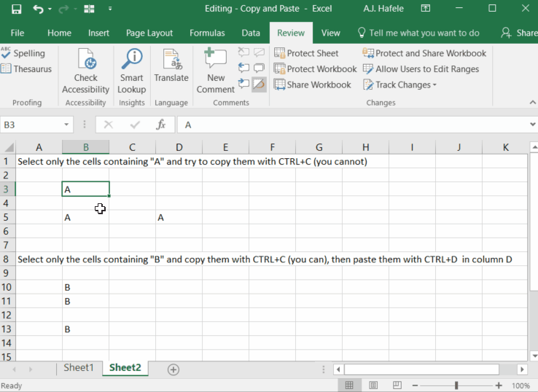Select cell B10 containing B
Viewport: 538px width, 392px height.
[x=86, y=287]
